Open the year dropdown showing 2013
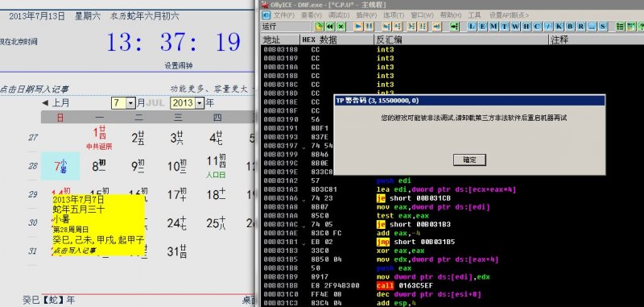Viewport: 644px width, 307px height. (x=200, y=103)
